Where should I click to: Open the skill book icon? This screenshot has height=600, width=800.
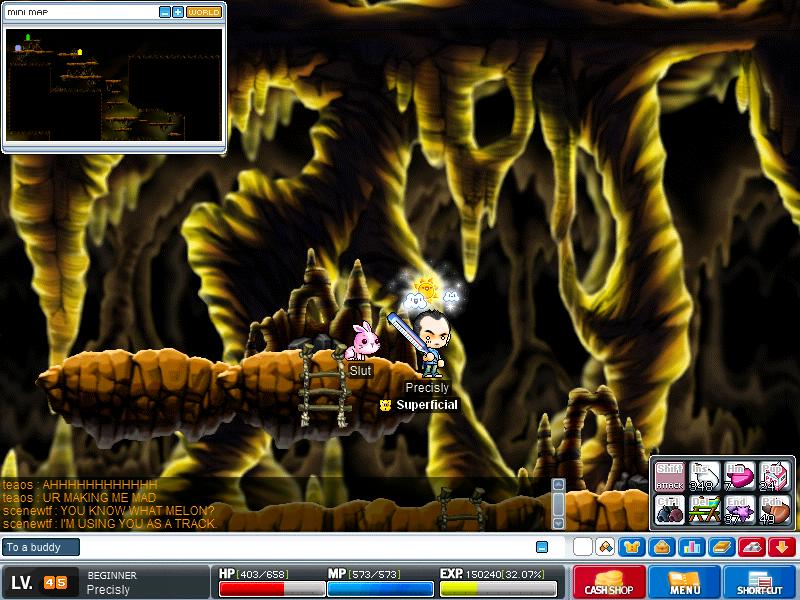pos(721,547)
